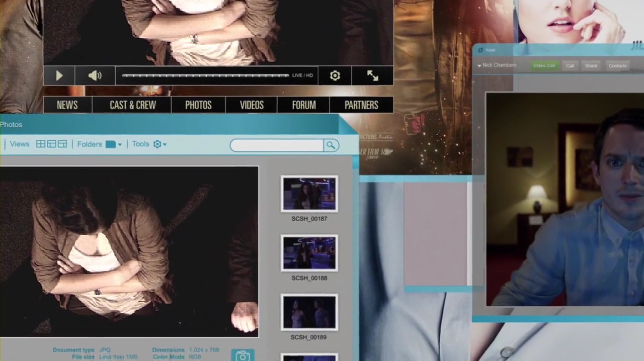Click the SCSH_00187 file name
The image size is (644, 361).
pos(309,219)
